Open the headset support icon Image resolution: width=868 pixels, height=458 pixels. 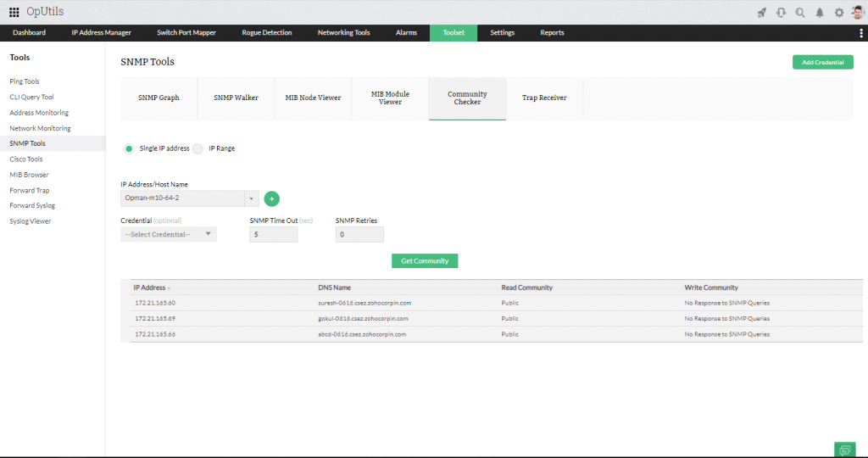tap(781, 13)
